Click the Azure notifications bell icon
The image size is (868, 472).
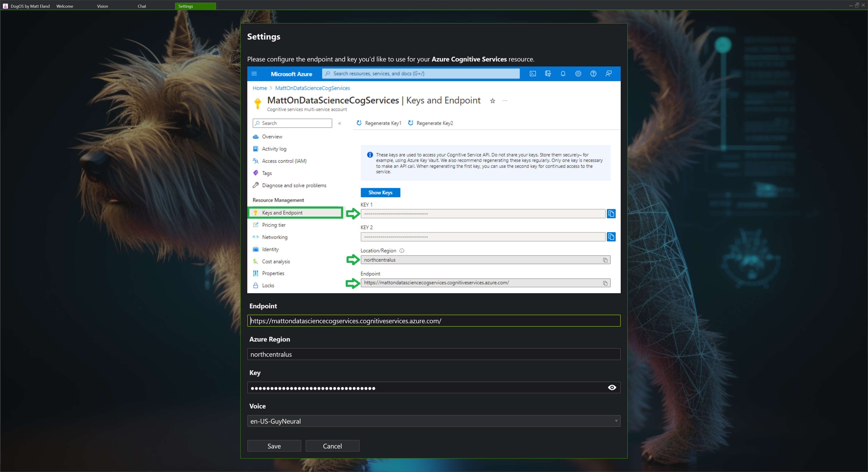(563, 73)
